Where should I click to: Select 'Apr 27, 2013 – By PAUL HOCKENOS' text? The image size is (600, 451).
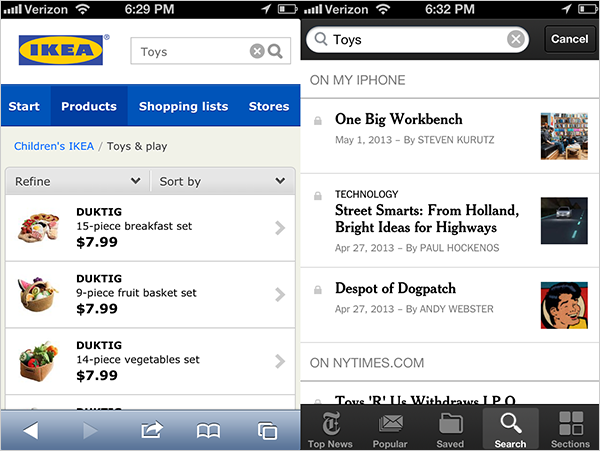[x=417, y=248]
